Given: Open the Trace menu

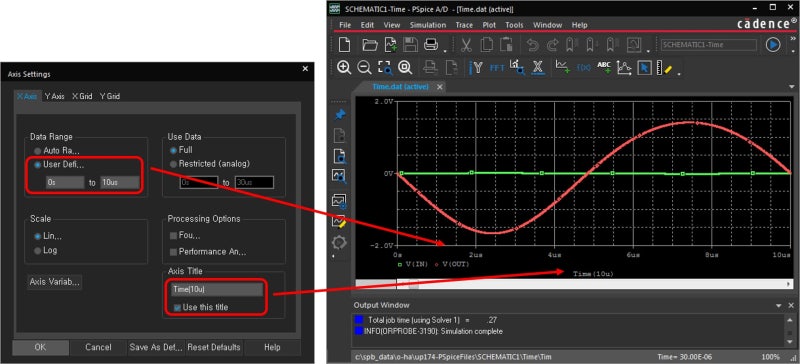Looking at the screenshot, I should point(464,25).
